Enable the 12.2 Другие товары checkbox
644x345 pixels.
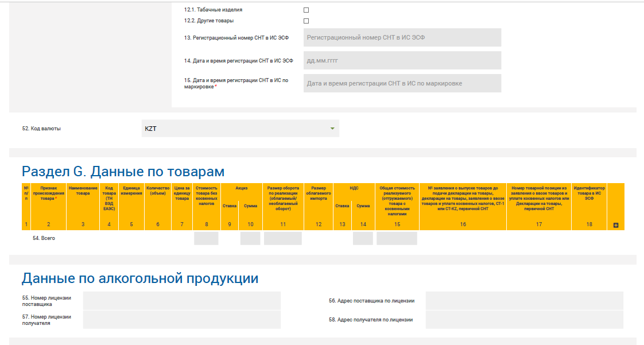coord(306,21)
